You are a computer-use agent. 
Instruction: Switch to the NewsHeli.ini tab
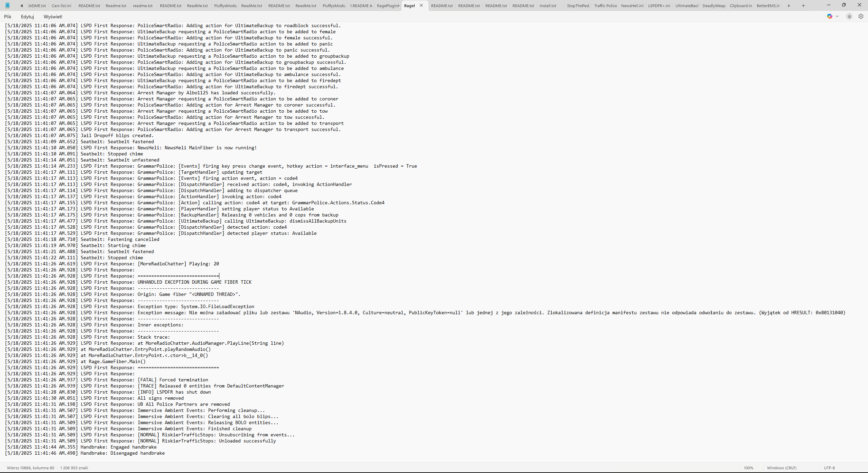pos(632,6)
